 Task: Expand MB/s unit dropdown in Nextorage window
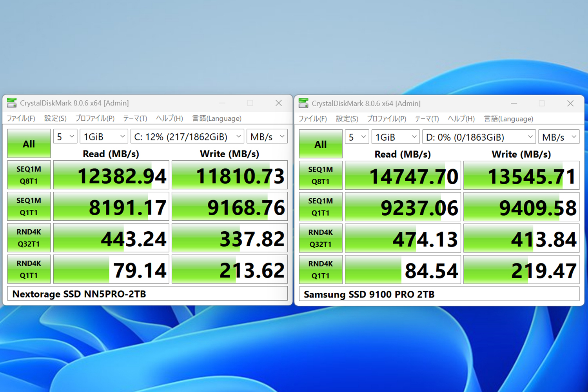[x=267, y=136]
